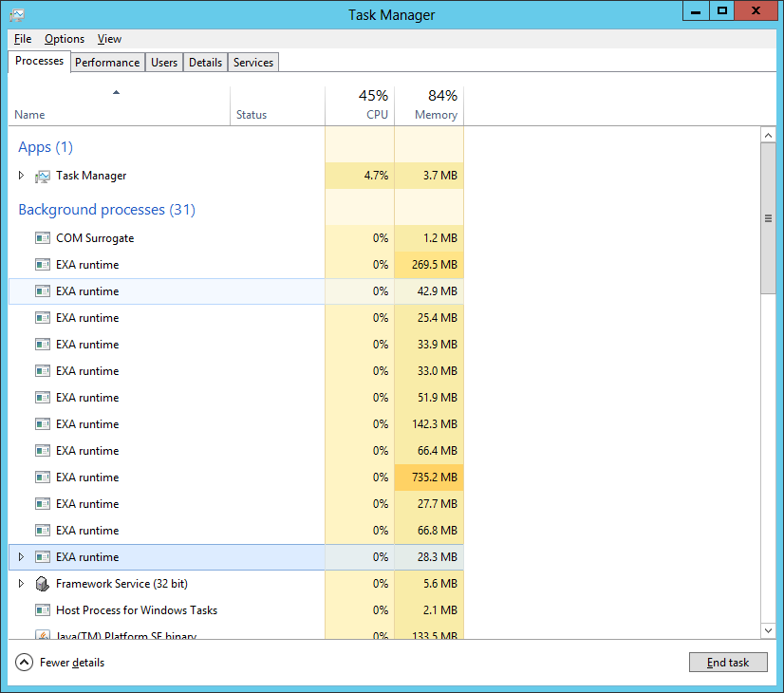Open the View menu
784x693 pixels.
pyautogui.click(x=109, y=39)
